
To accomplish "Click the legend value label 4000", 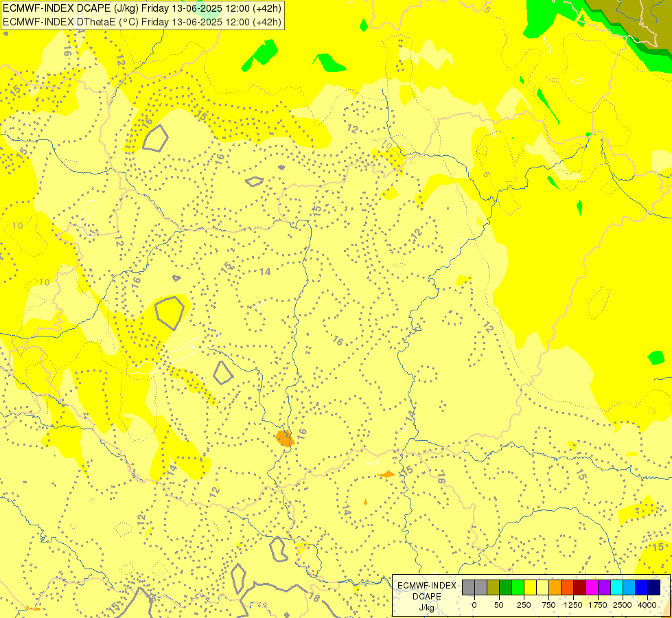I will tap(647, 605).
